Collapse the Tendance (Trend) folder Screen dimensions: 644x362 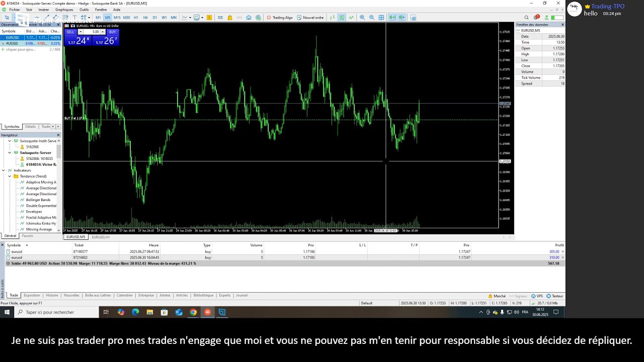[x=10, y=176]
